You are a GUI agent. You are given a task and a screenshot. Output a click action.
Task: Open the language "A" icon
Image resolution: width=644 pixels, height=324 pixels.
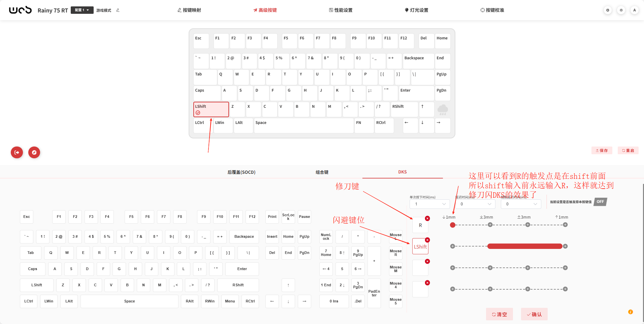tap(635, 10)
